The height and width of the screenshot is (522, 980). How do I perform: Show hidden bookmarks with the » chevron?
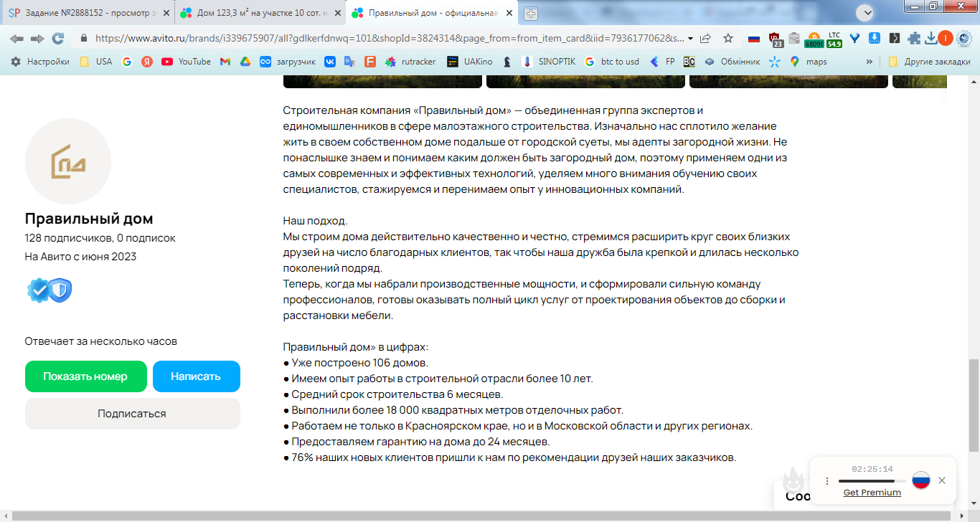click(x=870, y=62)
